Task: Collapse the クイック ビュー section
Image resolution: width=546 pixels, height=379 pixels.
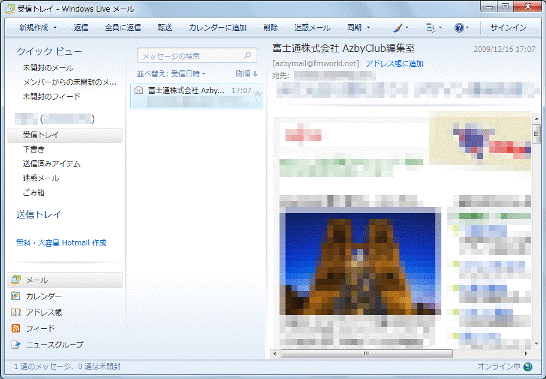Action: (x=49, y=52)
